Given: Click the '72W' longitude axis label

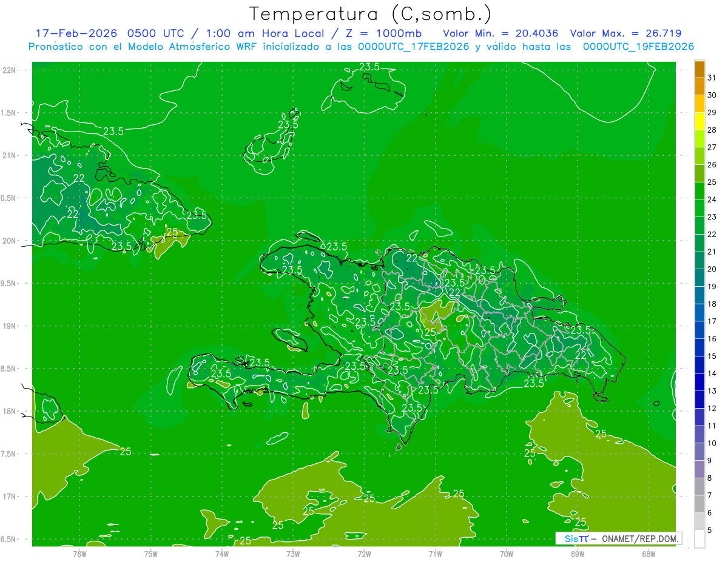Looking at the screenshot, I should pos(364,554).
